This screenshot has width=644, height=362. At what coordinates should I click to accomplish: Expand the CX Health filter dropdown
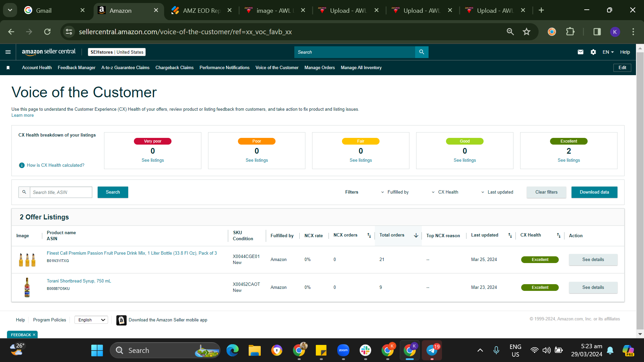[445, 192]
